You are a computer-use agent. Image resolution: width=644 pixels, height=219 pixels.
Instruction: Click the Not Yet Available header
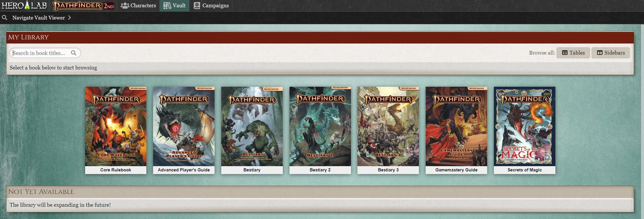[x=320, y=192]
